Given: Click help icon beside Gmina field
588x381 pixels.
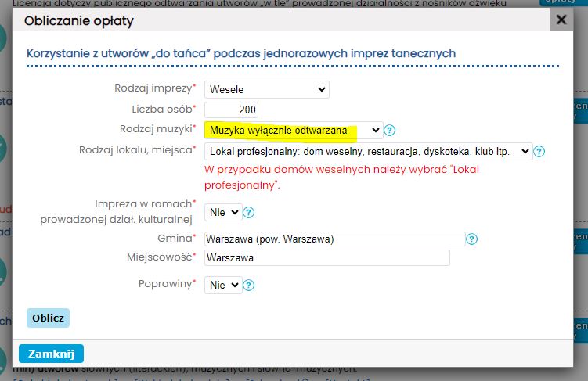Looking at the screenshot, I should pyautogui.click(x=471, y=239).
